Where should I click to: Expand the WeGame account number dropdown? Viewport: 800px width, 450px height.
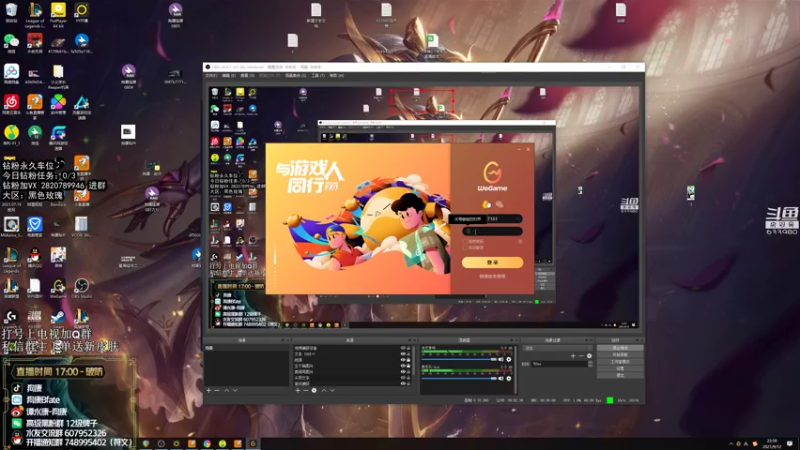[x=517, y=218]
